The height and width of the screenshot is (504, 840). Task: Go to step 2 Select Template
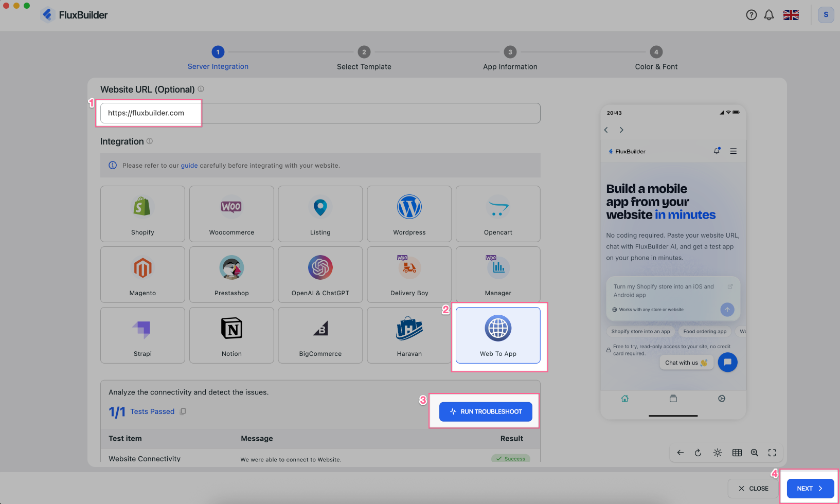tap(364, 59)
